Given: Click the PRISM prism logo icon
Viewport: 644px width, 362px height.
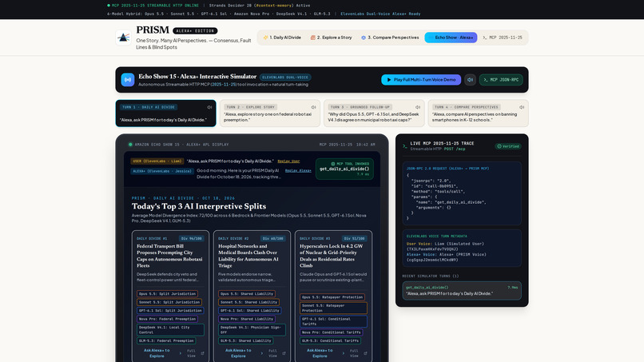Looking at the screenshot, I should click(x=123, y=38).
